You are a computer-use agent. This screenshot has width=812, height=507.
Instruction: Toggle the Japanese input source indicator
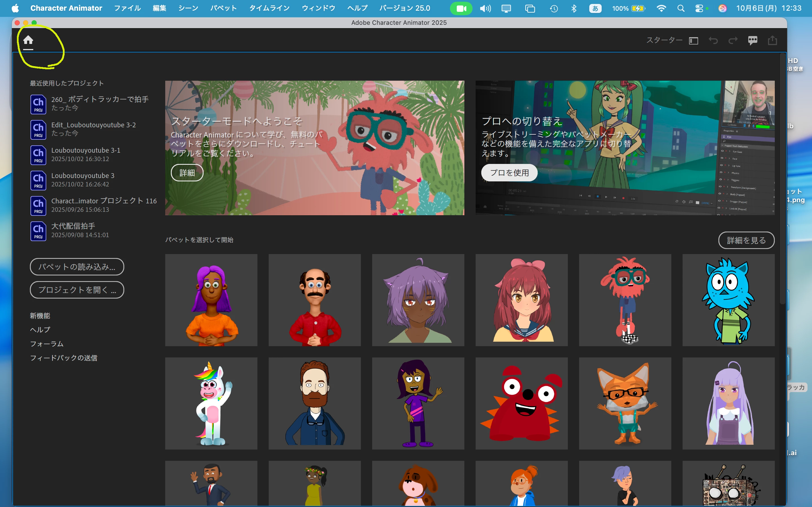[x=595, y=8]
